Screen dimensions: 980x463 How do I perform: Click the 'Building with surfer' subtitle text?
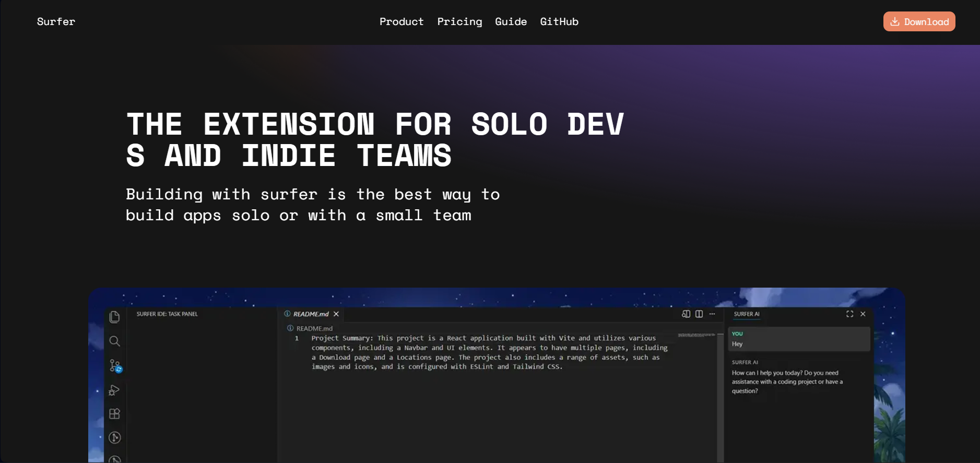(313, 205)
